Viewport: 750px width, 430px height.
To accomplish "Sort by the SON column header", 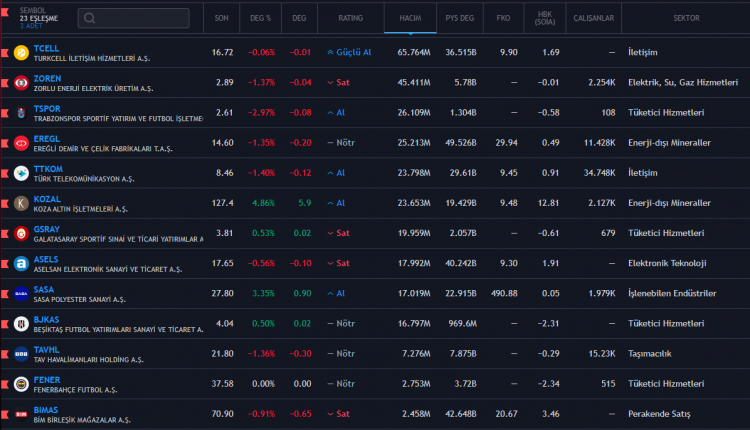I will coord(221,18).
